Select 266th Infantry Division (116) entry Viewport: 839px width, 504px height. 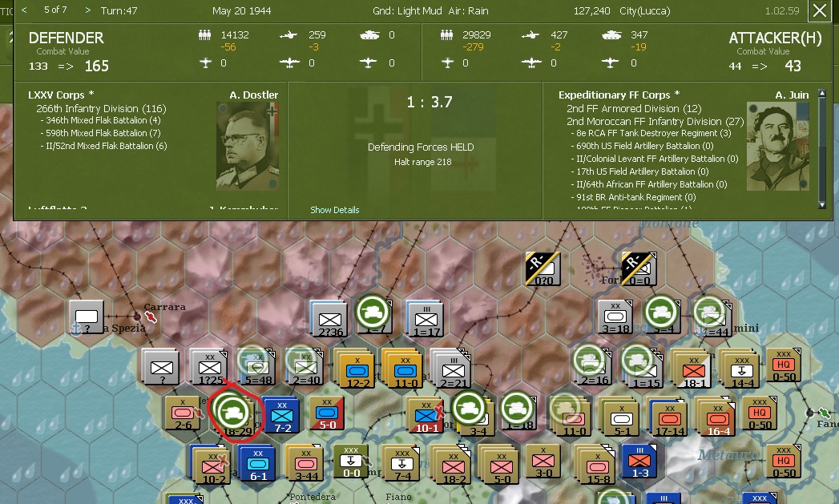tap(101, 109)
